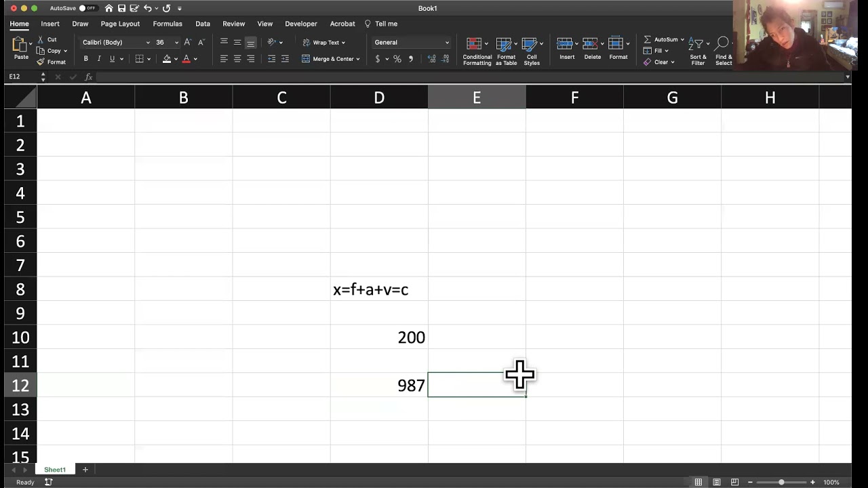Open the Formulas tab
The height and width of the screenshot is (488, 868).
[167, 24]
